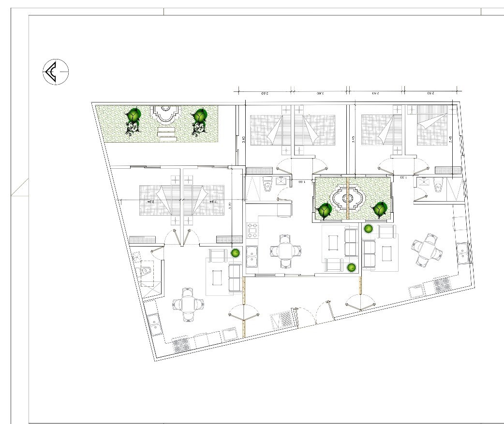This screenshot has width=504, height=424.
Task: Select the four-burner stove in the middle kitchen
Action: point(253,230)
